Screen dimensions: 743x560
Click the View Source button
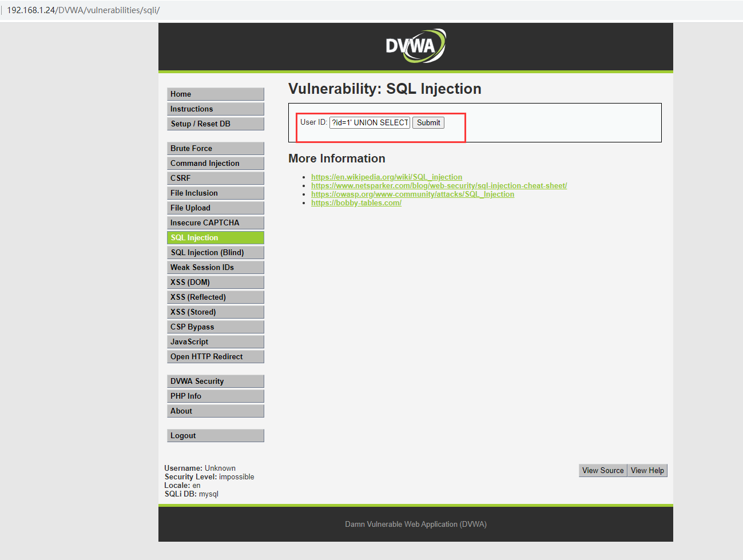(x=603, y=471)
